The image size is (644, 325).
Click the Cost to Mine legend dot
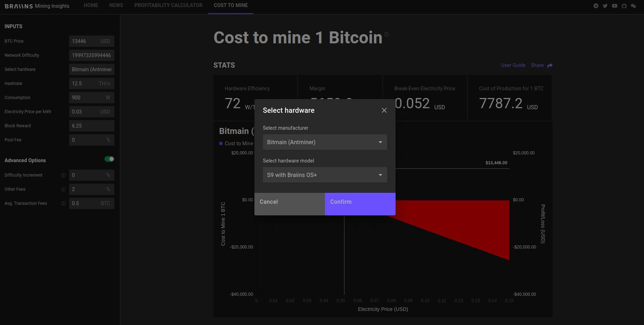[221, 143]
